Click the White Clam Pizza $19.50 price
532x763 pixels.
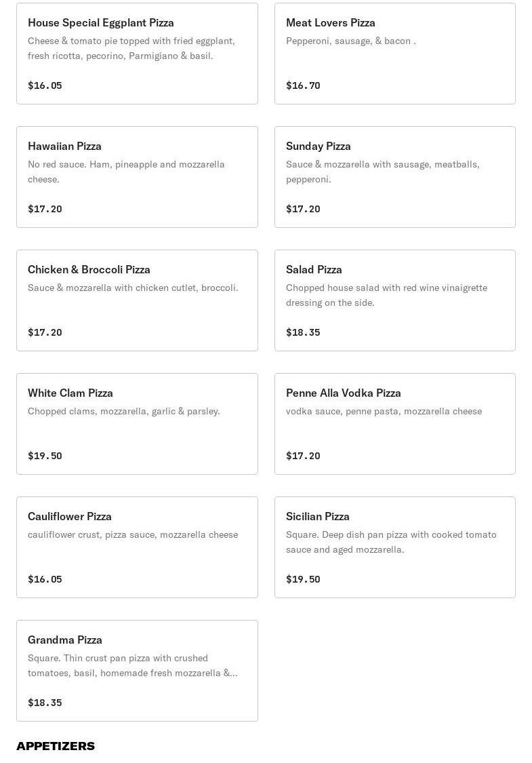[x=45, y=456]
